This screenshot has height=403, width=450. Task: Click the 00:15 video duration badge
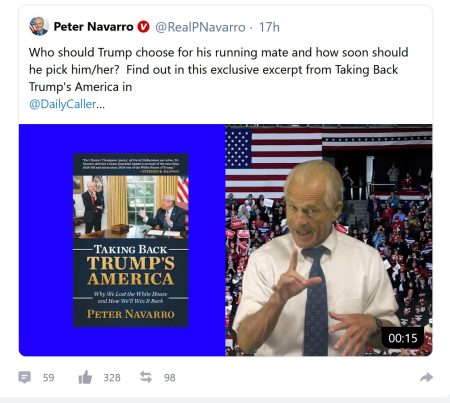pyautogui.click(x=403, y=338)
